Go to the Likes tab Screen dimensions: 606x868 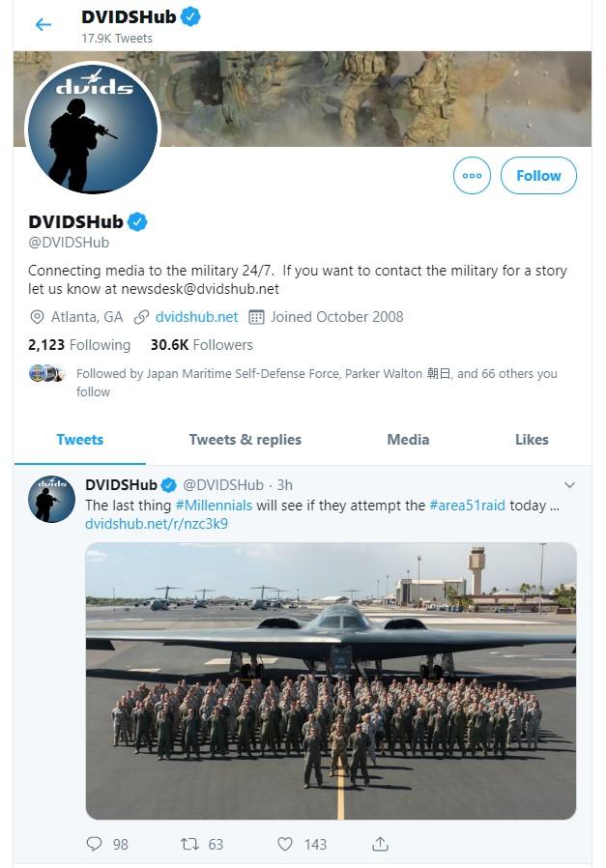coord(532,440)
